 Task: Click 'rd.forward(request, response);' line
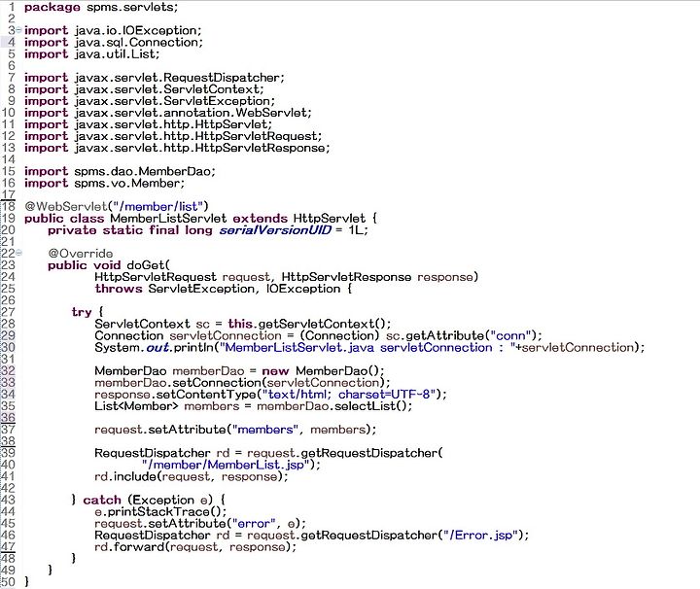(195, 546)
